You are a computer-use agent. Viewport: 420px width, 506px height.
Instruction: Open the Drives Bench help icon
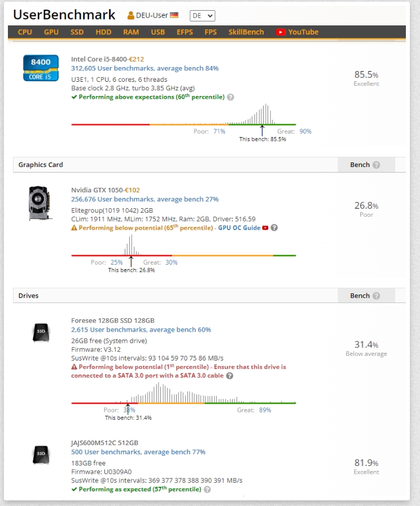(x=377, y=296)
